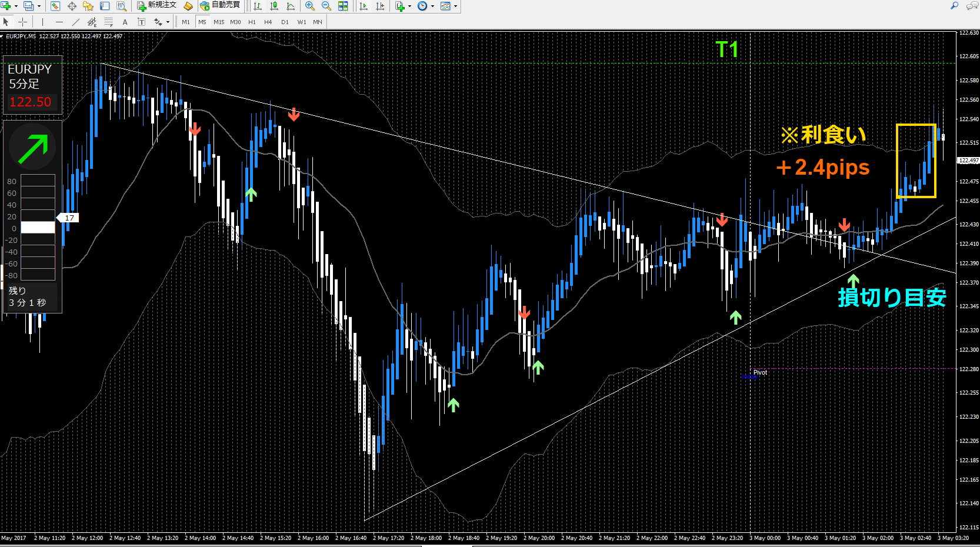
Task: Click the EURJPY,M5 chart title text
Action: pyautogui.click(x=21, y=36)
